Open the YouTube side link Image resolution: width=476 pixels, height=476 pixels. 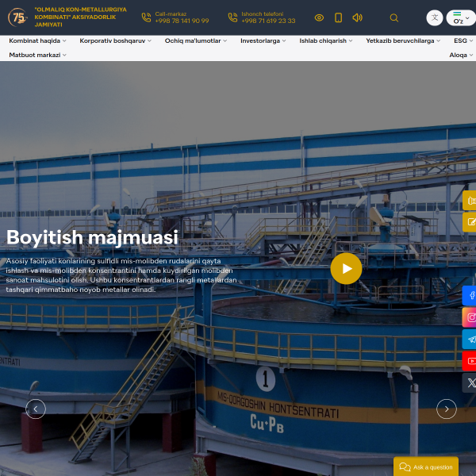click(x=470, y=361)
